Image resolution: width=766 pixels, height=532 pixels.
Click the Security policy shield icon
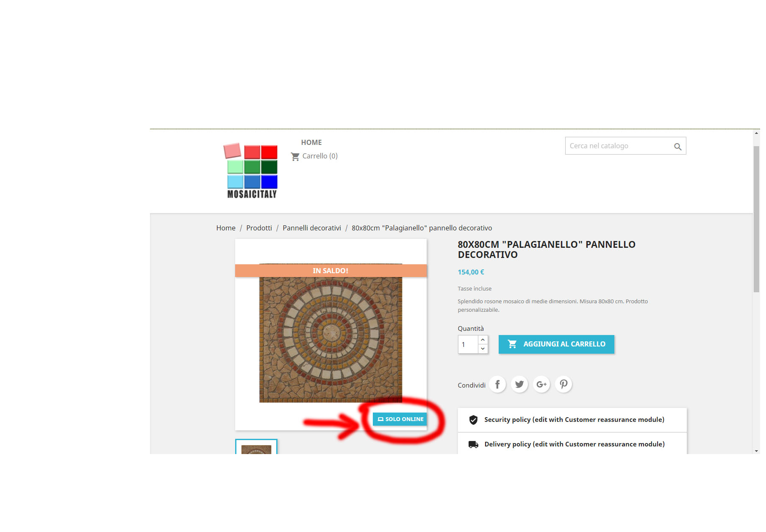pos(473,420)
